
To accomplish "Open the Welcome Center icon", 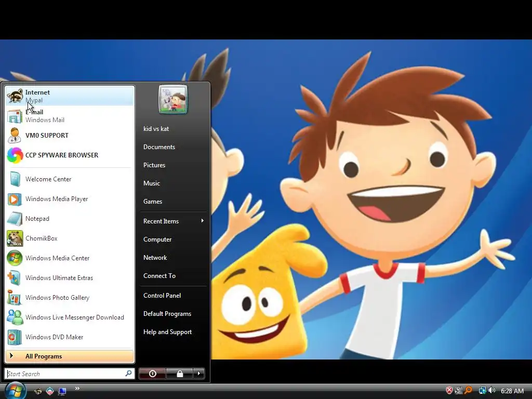I will point(15,179).
